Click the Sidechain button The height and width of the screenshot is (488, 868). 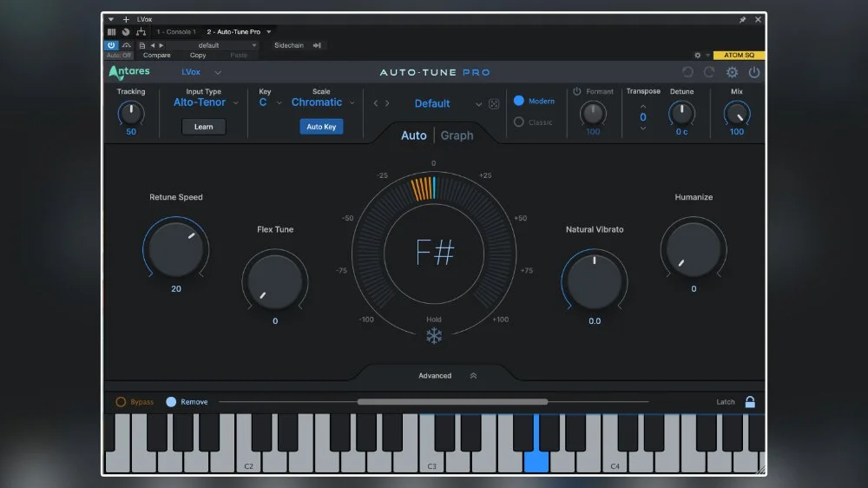tap(289, 45)
